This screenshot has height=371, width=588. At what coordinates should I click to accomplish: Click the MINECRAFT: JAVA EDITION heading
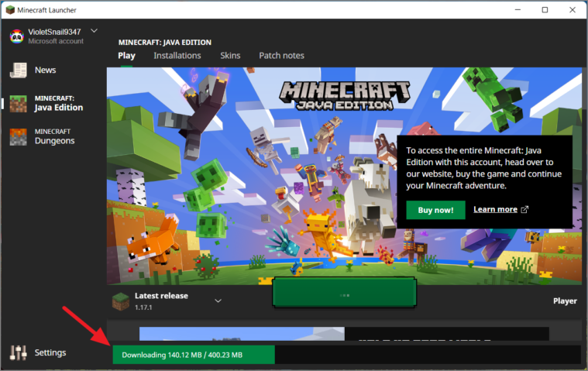pyautogui.click(x=165, y=43)
